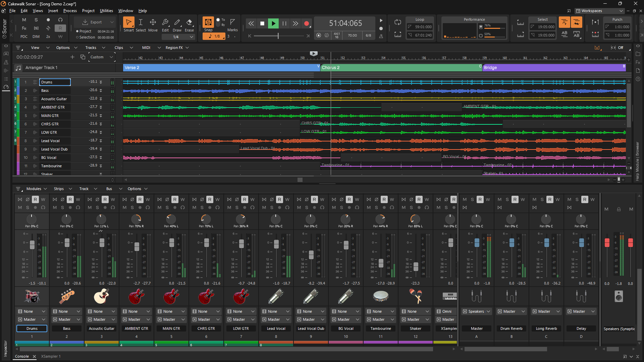Click the Arranger Track 1 note icon
644x362 pixels.
tap(18, 68)
